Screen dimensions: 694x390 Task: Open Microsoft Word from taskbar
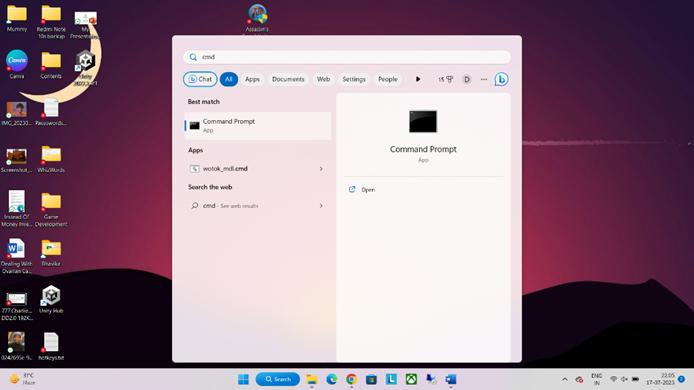click(x=451, y=379)
